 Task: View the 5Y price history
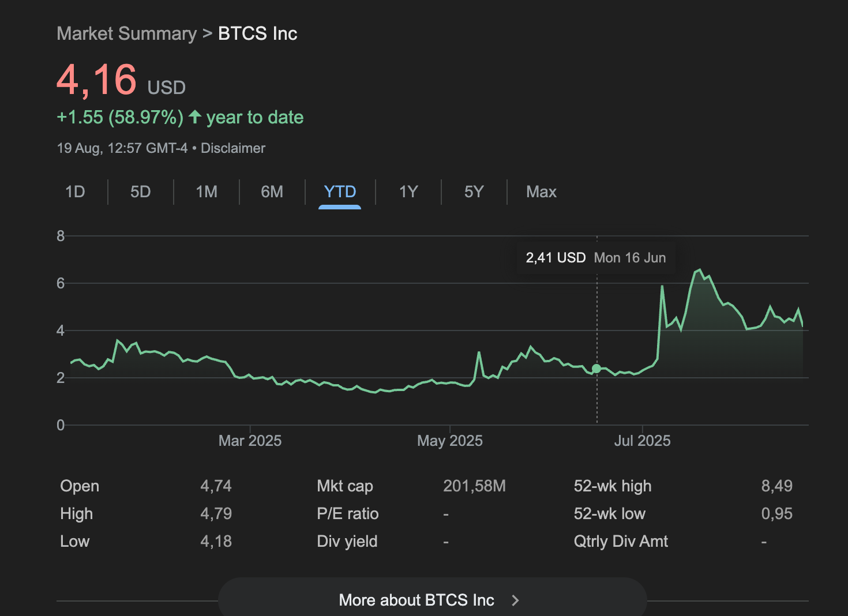[474, 192]
